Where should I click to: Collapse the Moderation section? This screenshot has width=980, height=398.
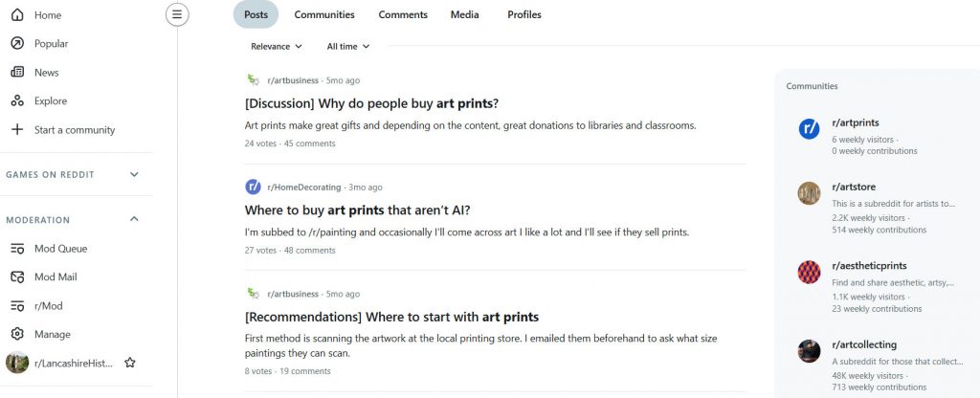(x=134, y=219)
